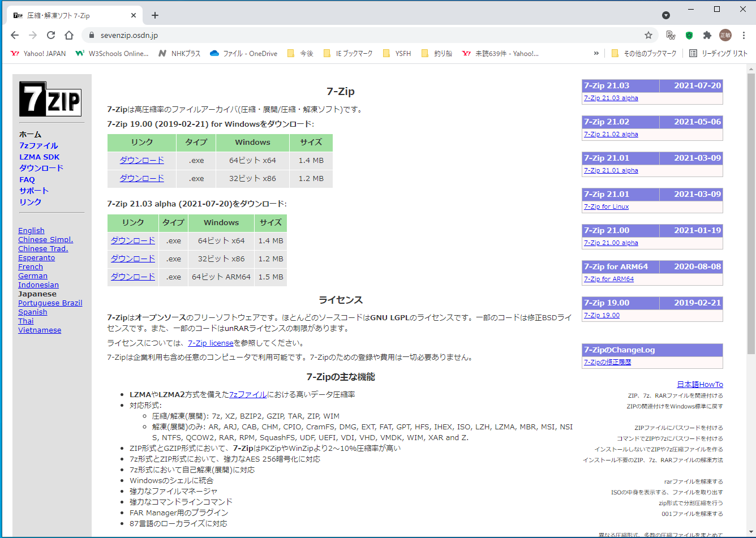Image resolution: width=756 pixels, height=538 pixels.
Task: Open サポート in the sidebar menu
Action: pyautogui.click(x=34, y=191)
